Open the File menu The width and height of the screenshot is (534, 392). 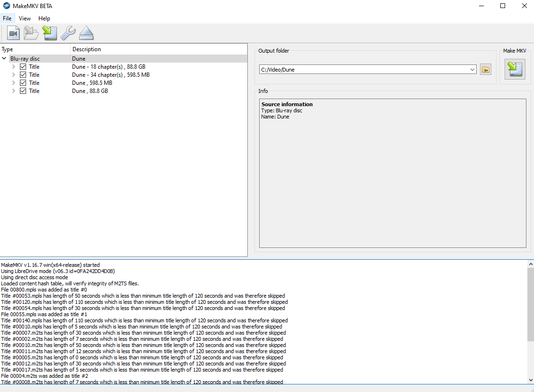tap(7, 18)
